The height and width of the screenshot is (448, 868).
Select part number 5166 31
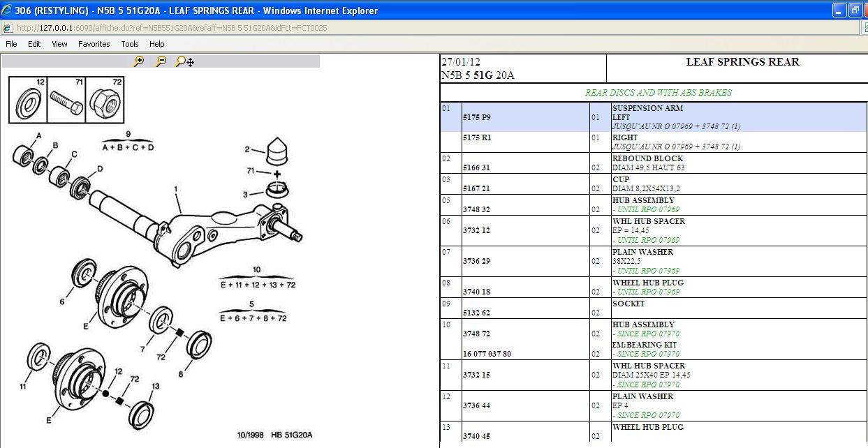pyautogui.click(x=476, y=167)
